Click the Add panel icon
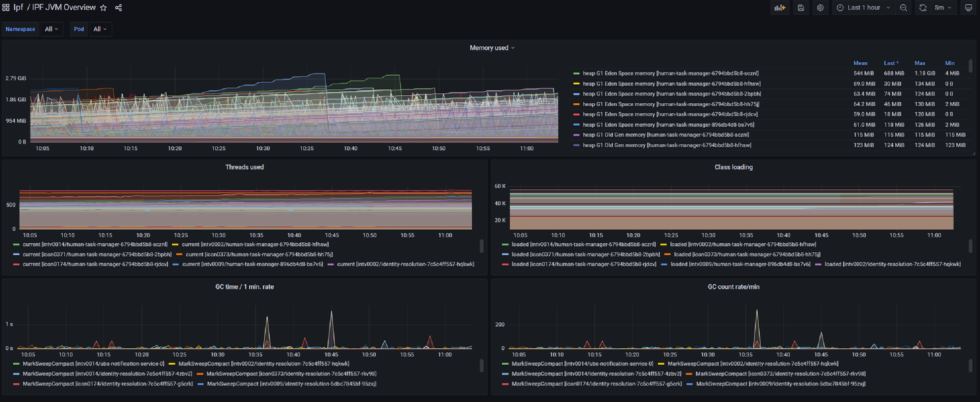Image resolution: width=980 pixels, height=402 pixels. pyautogui.click(x=780, y=8)
